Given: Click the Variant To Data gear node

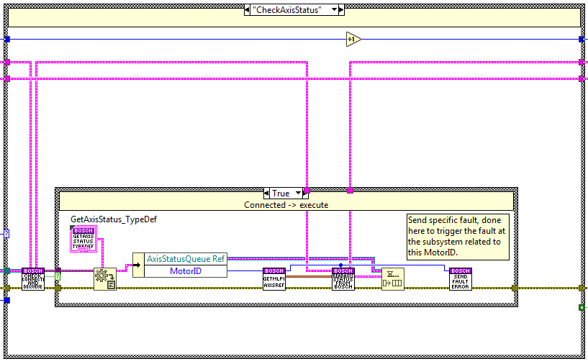Looking at the screenshot, I should coord(105,279).
